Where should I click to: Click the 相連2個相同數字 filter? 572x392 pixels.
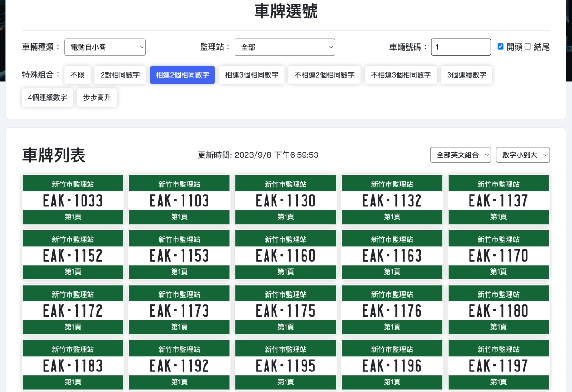[x=182, y=75]
